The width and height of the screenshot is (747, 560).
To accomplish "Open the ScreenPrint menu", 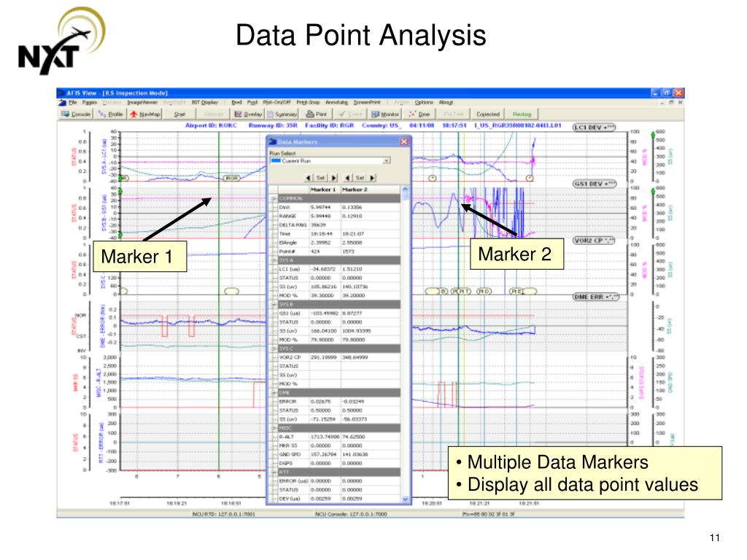I will (x=367, y=102).
